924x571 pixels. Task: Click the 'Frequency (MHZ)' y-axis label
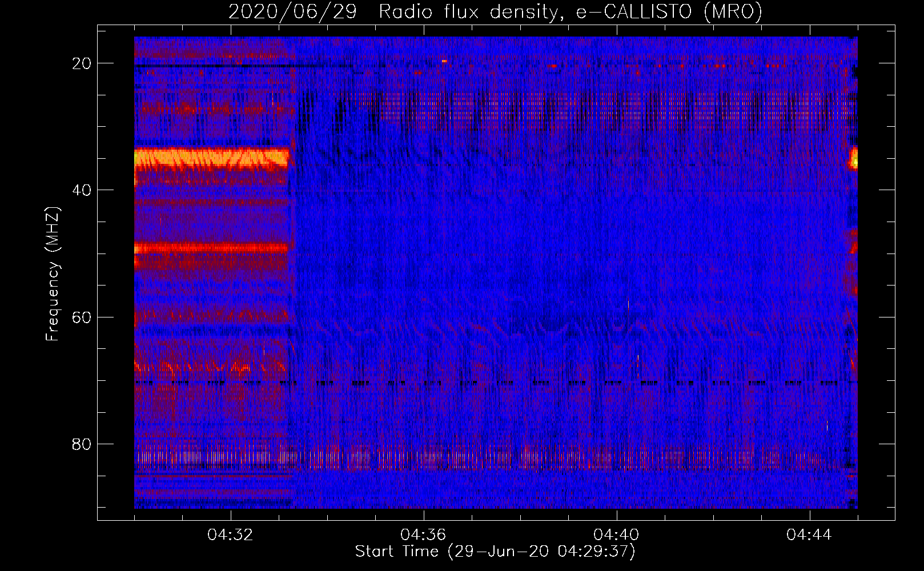[53, 274]
